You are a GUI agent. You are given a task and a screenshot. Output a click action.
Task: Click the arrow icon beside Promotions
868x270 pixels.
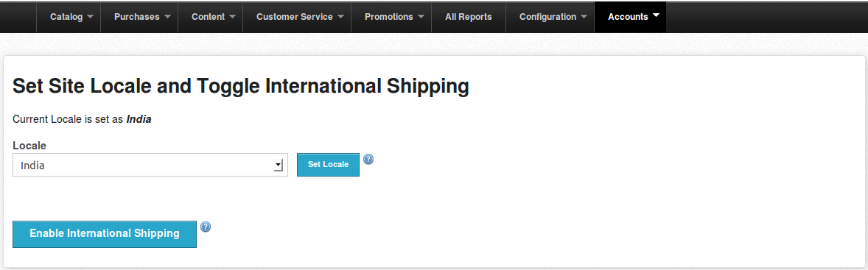pos(421,17)
